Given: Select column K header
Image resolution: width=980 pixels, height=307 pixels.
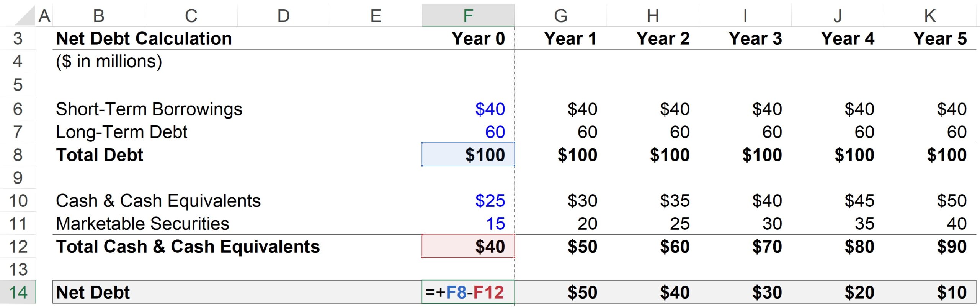Looking at the screenshot, I should click(x=930, y=16).
